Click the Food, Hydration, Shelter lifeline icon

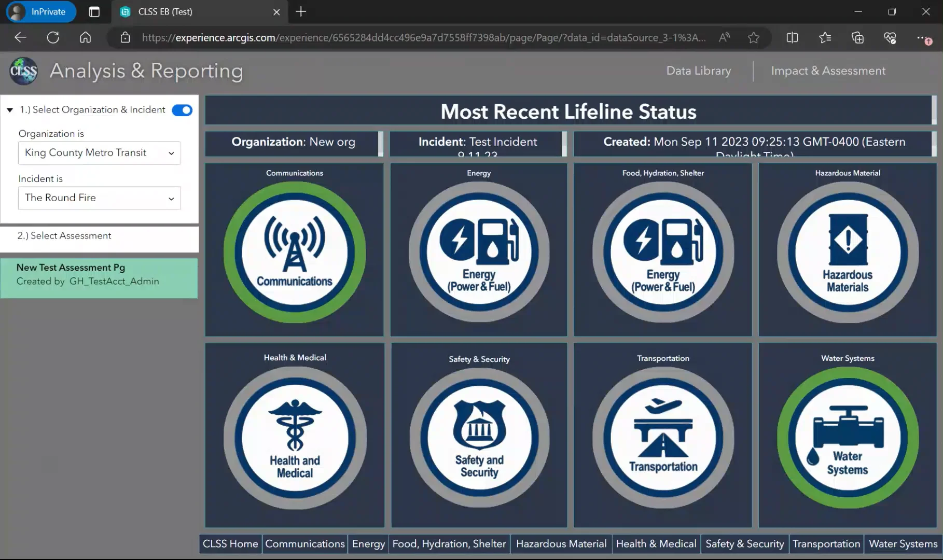tap(662, 250)
